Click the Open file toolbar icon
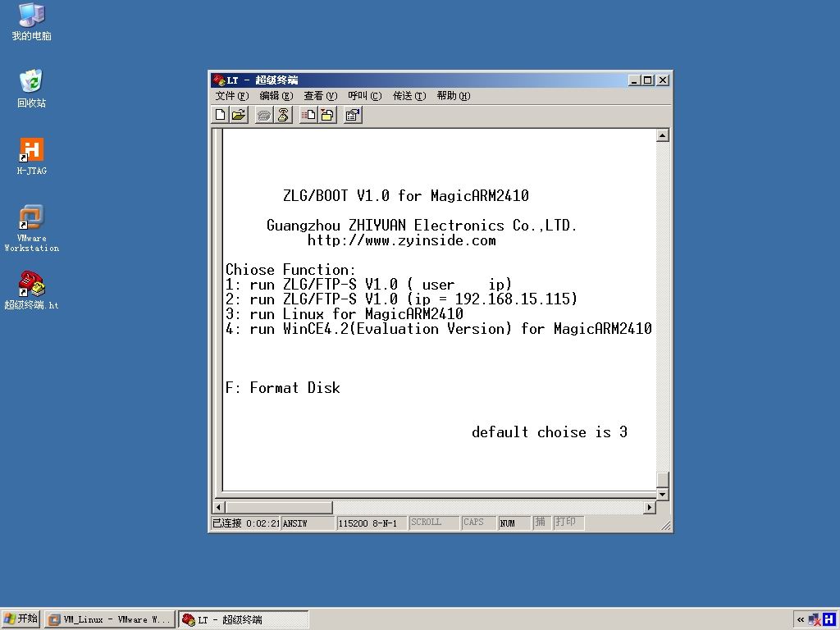The height and width of the screenshot is (630, 840). pos(239,115)
